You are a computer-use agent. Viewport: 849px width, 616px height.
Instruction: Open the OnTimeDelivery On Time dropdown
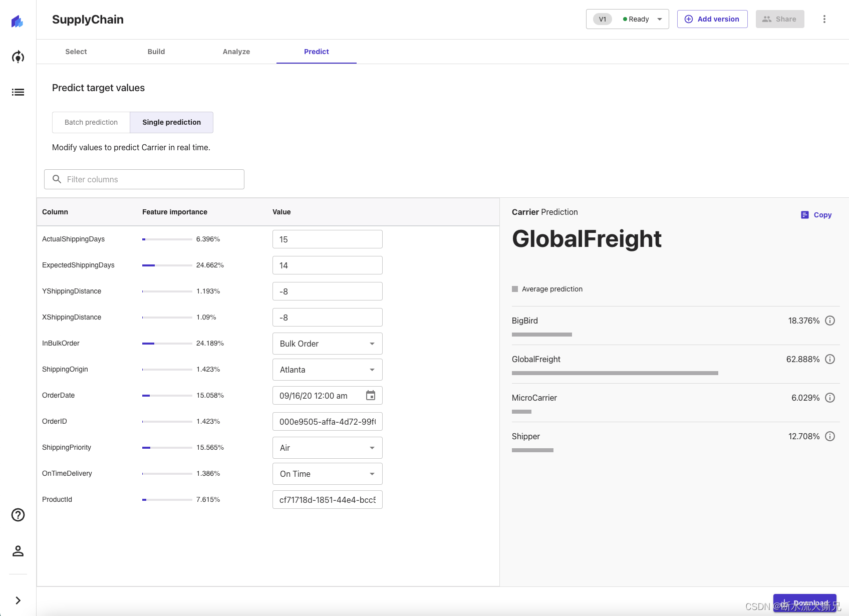click(328, 474)
